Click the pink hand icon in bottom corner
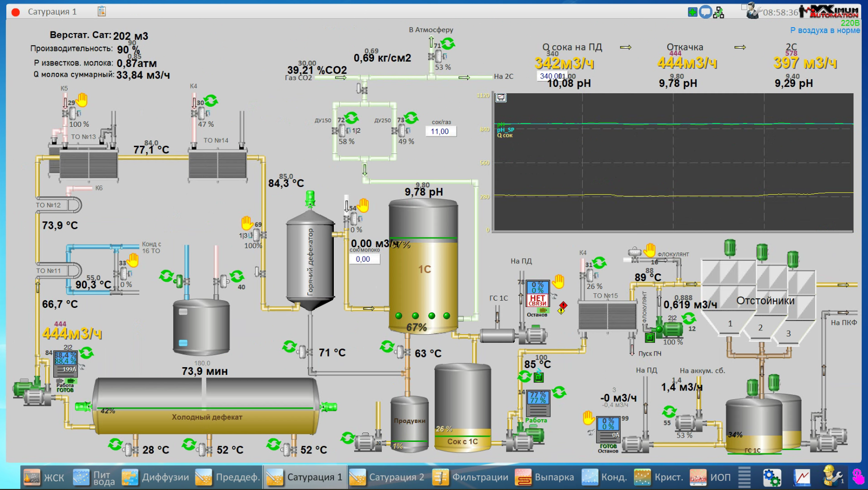This screenshot has height=490, width=868. [x=858, y=476]
